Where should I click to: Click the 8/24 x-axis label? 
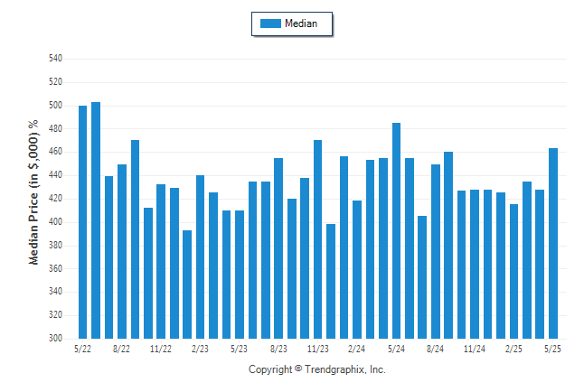[x=436, y=349]
